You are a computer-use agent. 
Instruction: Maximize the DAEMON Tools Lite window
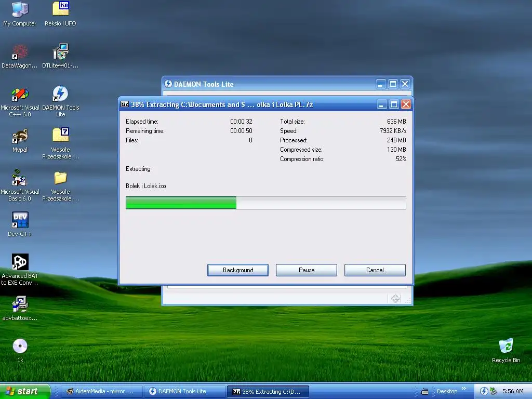pos(393,84)
